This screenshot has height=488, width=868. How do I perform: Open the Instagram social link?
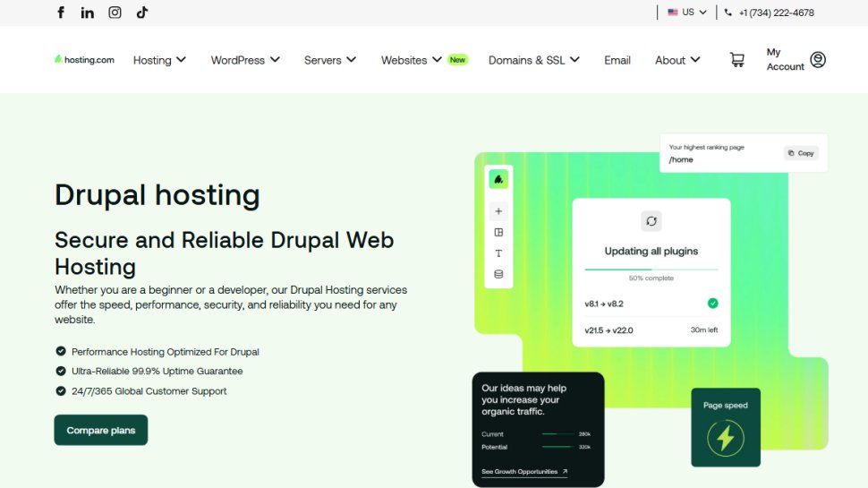[115, 13]
